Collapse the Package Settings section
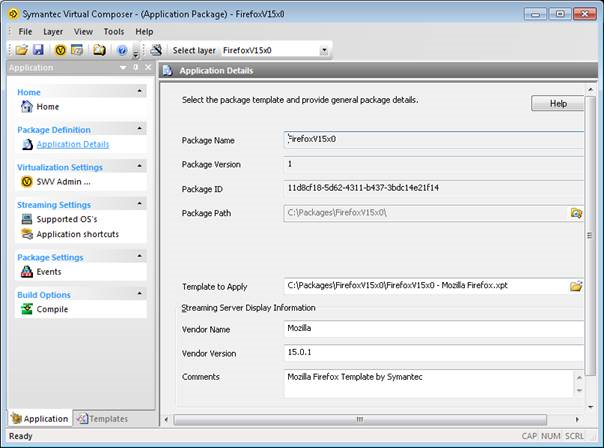This screenshot has height=448, width=604. coord(139,256)
